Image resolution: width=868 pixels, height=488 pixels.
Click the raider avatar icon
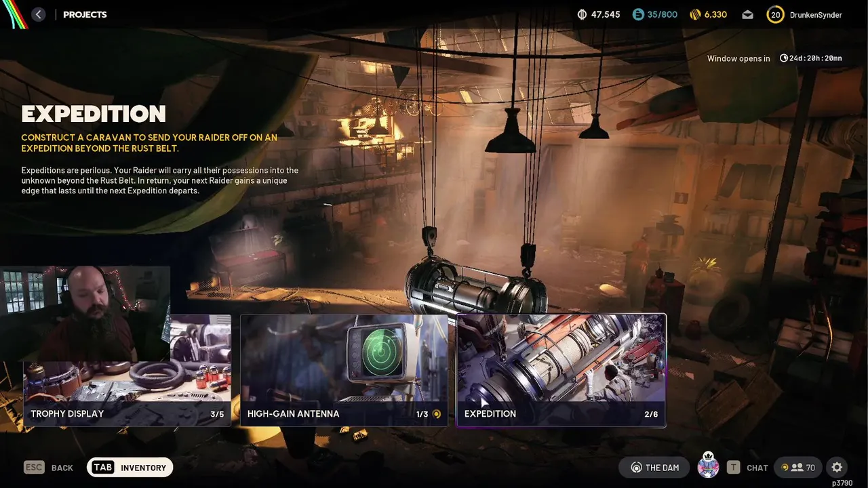[708, 466]
